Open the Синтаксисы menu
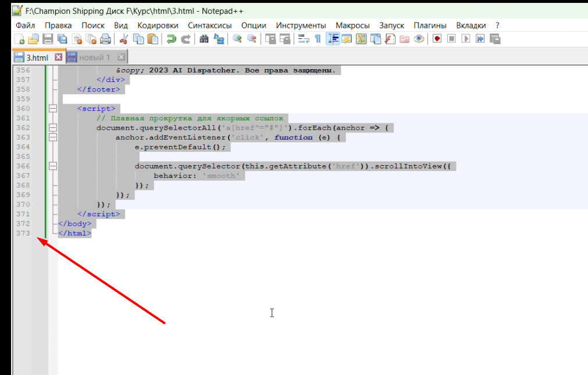 tap(209, 26)
